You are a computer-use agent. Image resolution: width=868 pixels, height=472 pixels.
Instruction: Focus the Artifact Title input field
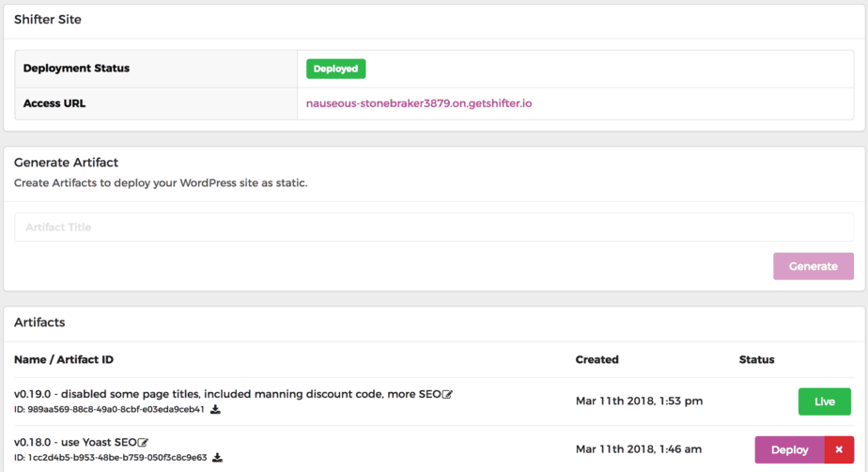coord(433,228)
